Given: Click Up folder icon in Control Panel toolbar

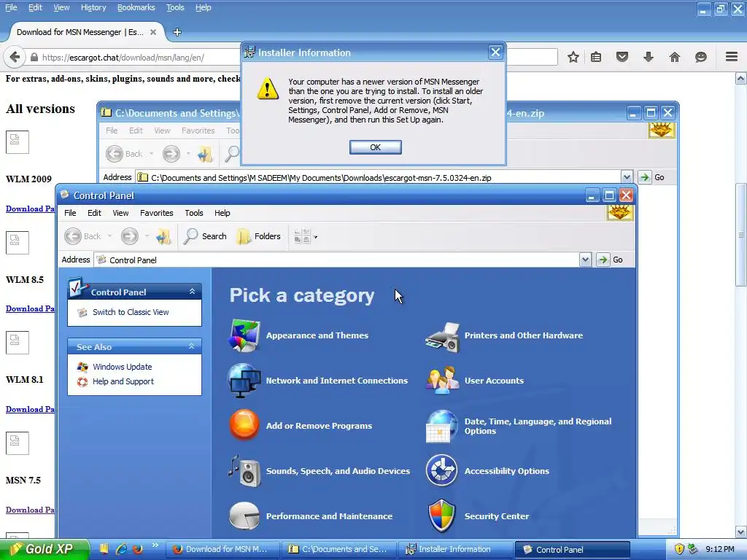Looking at the screenshot, I should [163, 236].
